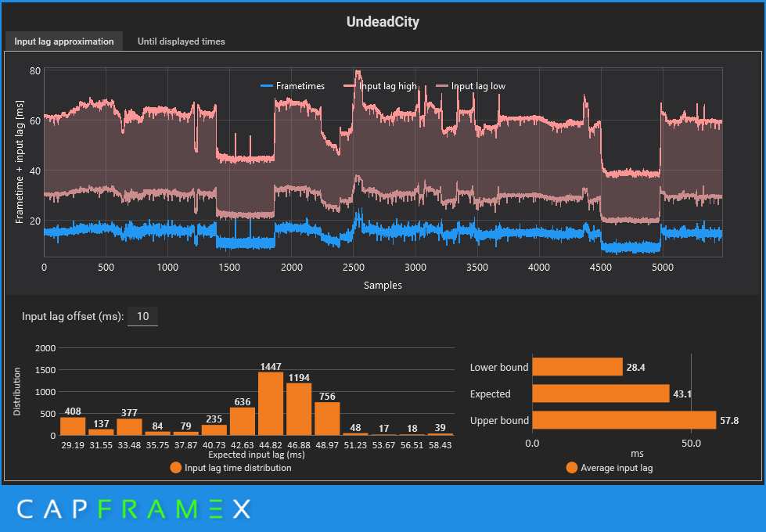Click the UndeadCity title text
This screenshot has height=532, width=766.
pos(383,21)
